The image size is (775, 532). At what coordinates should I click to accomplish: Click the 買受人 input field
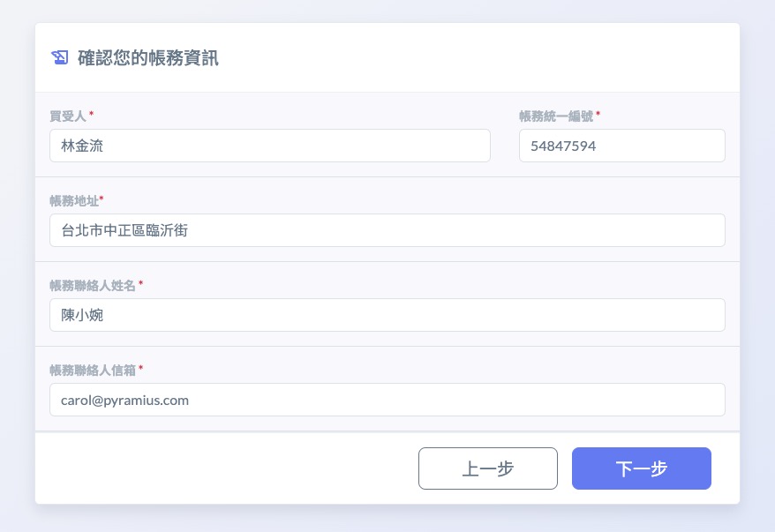coord(270,146)
